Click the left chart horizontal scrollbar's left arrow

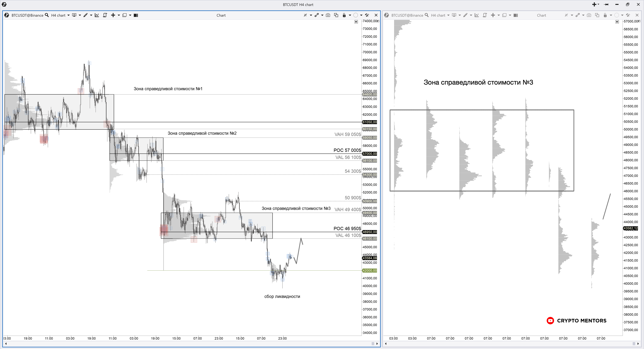(x=6, y=343)
